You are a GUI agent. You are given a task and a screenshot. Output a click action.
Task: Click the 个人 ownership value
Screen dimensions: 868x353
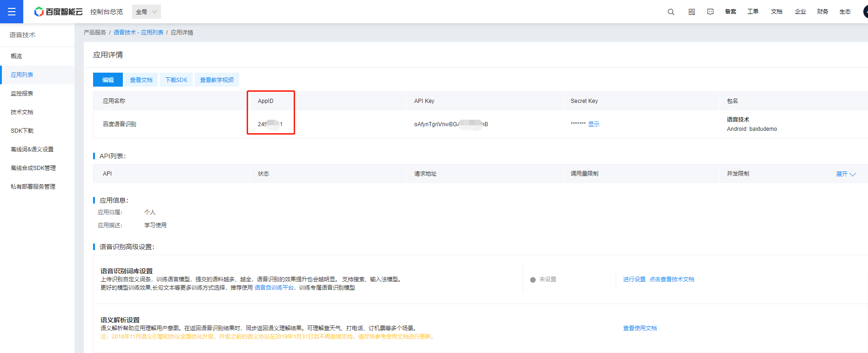tap(150, 212)
